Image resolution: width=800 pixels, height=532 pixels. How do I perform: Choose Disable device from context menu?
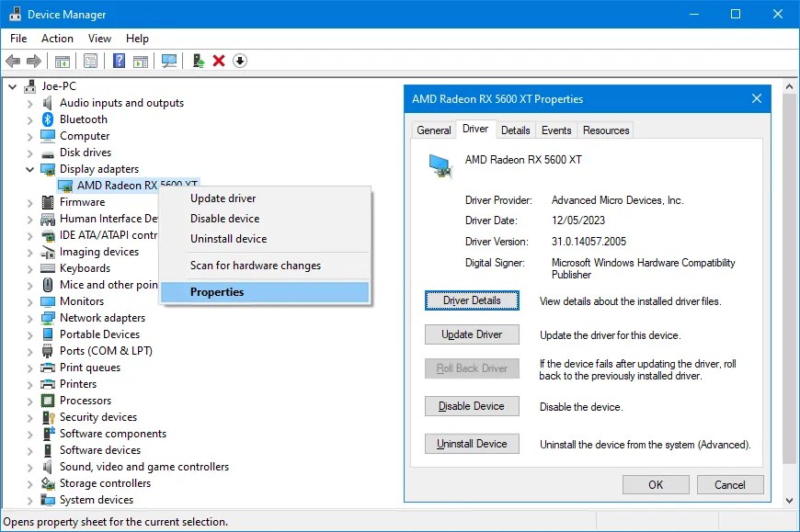pos(265,219)
